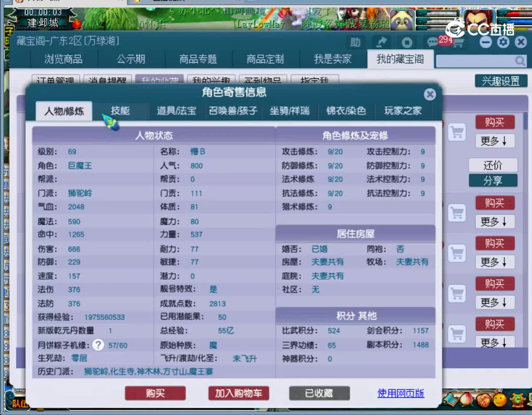
Task: Click red 购买 button in dialog footer
Action: pyautogui.click(x=155, y=393)
